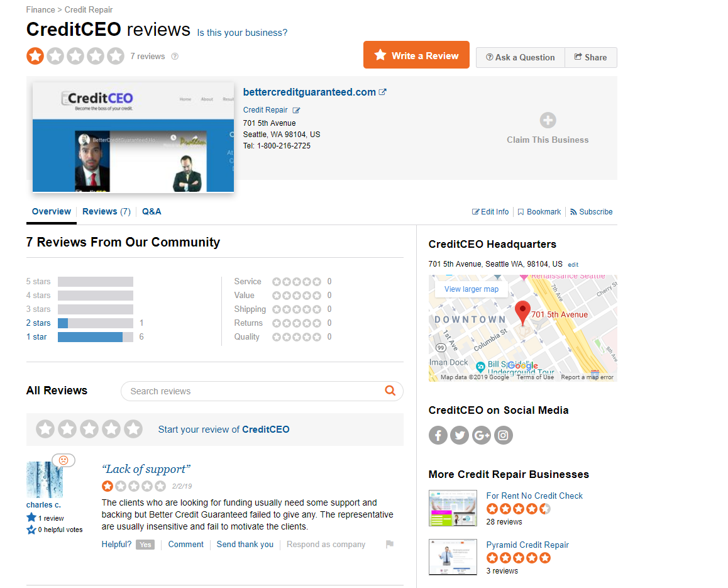This screenshot has height=588, width=728.
Task: Click 701 5th Avenue map label
Action: 560,314
